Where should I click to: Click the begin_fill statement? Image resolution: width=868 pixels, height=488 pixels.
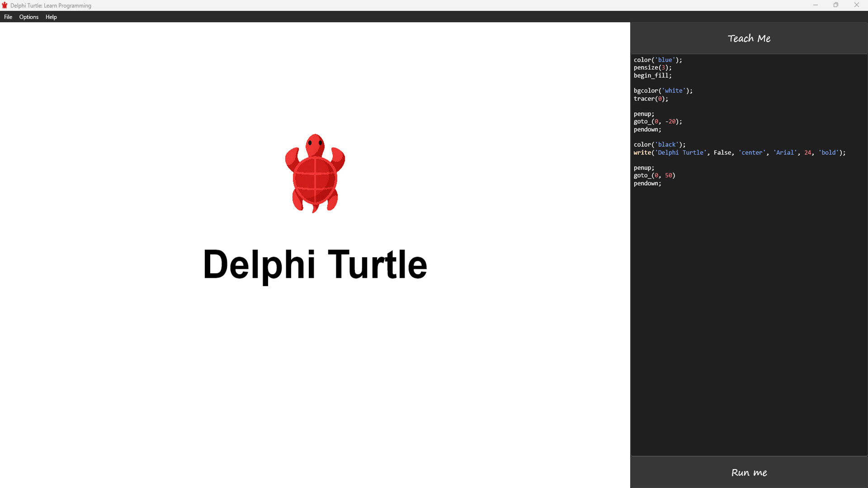click(652, 75)
